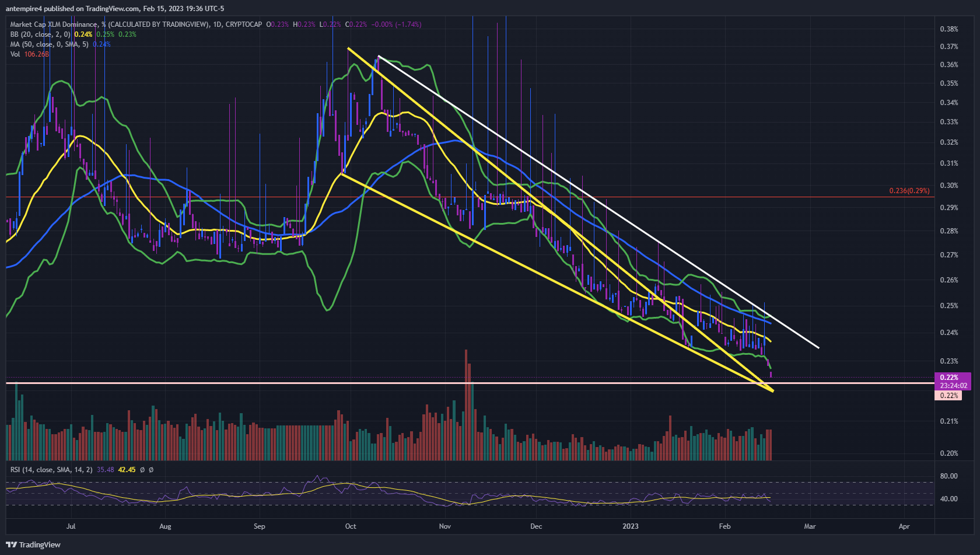The image size is (980, 555).
Task: Click the green BB upper value 0.25%
Action: pyautogui.click(x=105, y=34)
